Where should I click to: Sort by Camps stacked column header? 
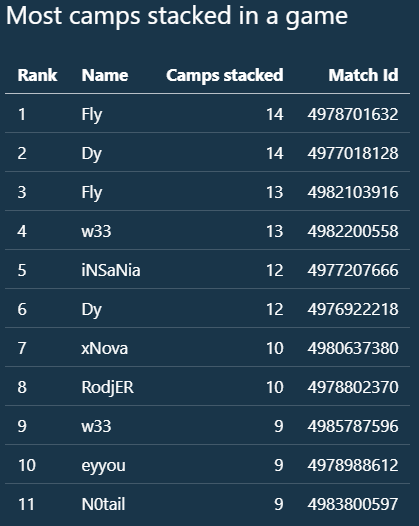pyautogui.click(x=225, y=75)
